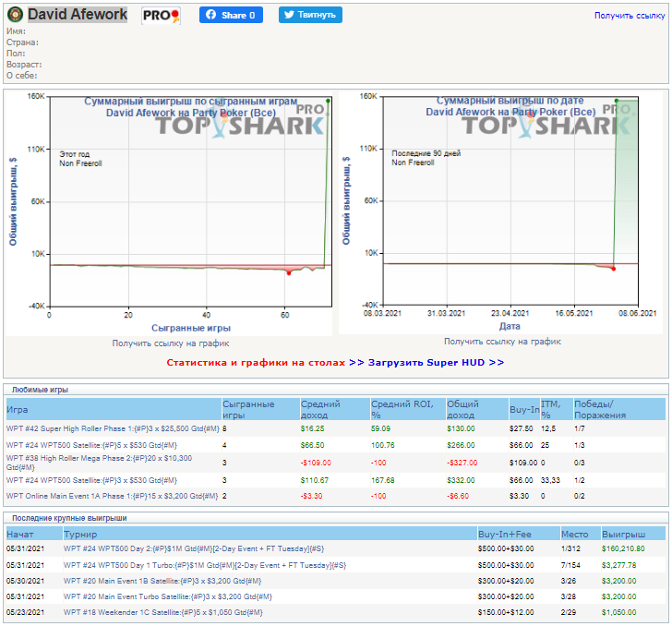Viewport: 672px width, 626px height.
Task: Open the top-right Получить ссылку link
Action: 629,16
